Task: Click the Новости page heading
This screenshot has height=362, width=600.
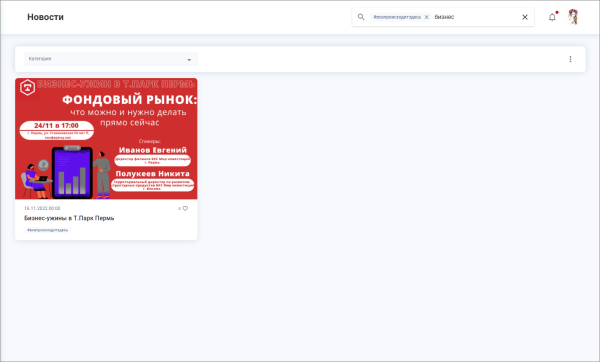Action: pos(46,17)
